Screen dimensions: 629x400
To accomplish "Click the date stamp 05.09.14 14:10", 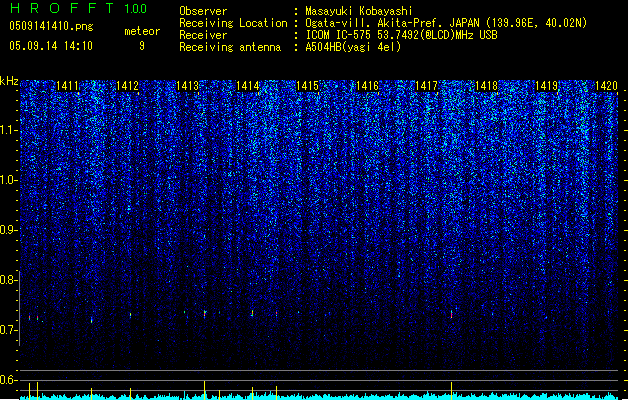I will click(x=51, y=46).
